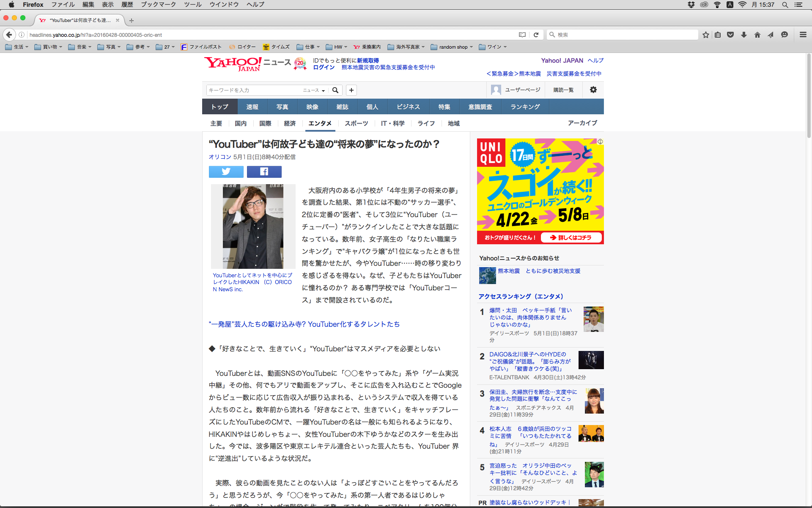This screenshot has width=812, height=508.
Task: Click the Firefox back arrow button
Action: (x=9, y=35)
